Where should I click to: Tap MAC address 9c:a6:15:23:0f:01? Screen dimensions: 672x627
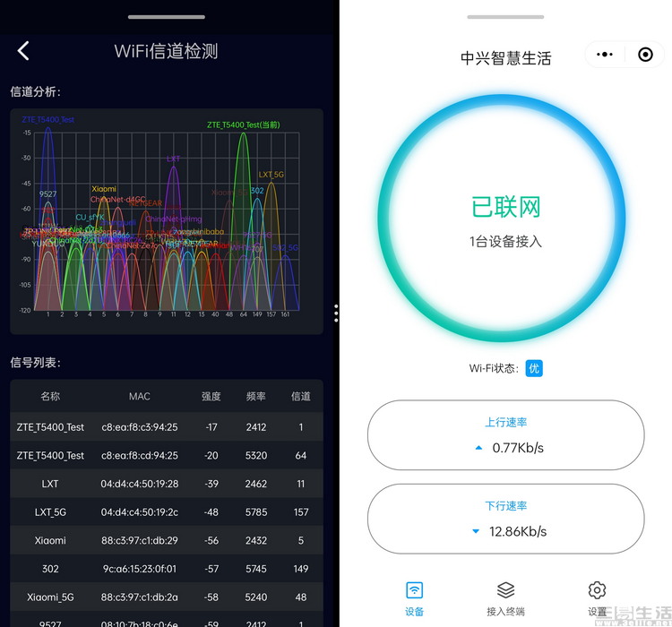pos(139,568)
